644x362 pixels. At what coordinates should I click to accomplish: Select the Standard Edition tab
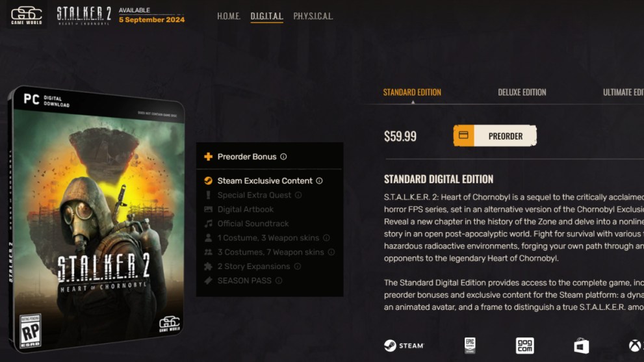412,92
